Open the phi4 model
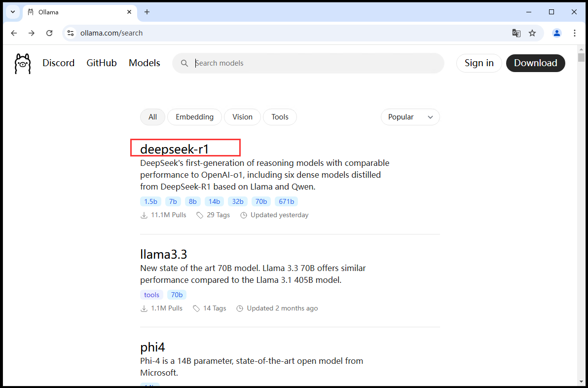 click(x=152, y=348)
